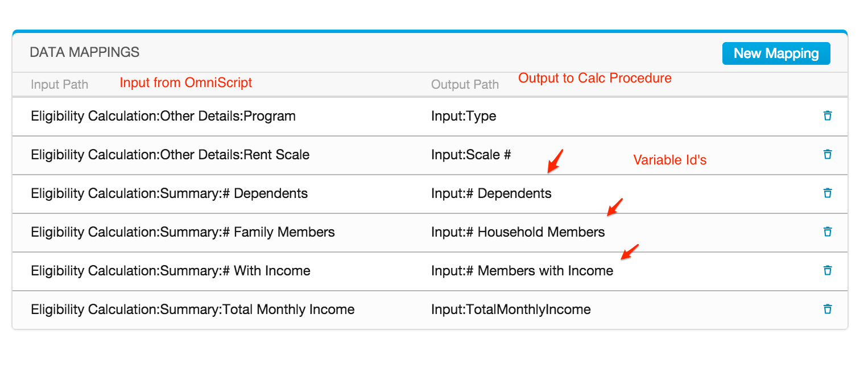Viewport: 868px width, 388px height.
Task: Click the Input Path column header
Action: (60, 85)
